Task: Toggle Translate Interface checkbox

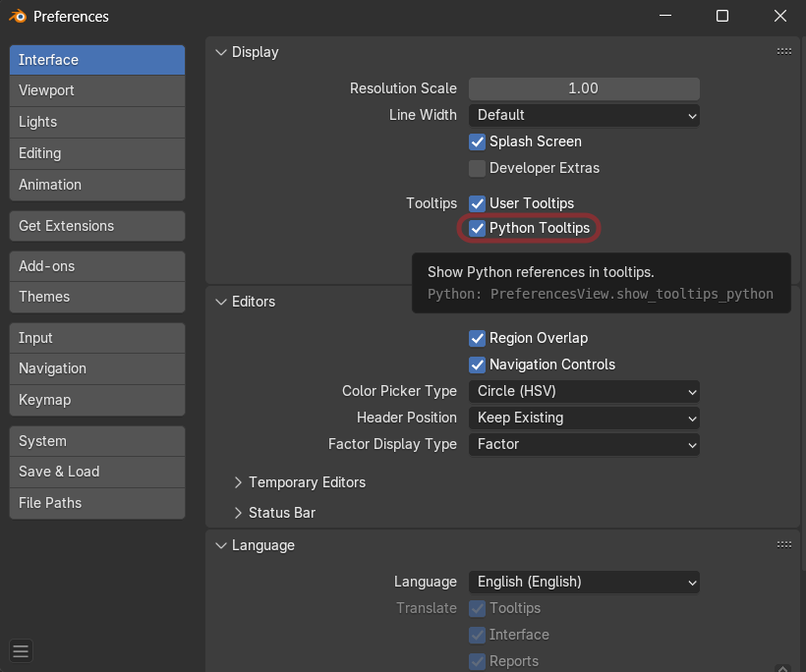Action: pos(477,635)
